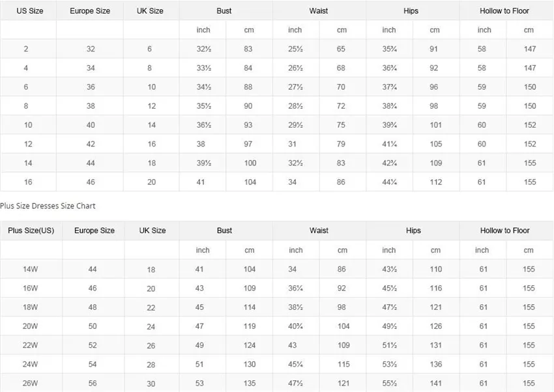The height and width of the screenshot is (392, 554).
Task: Select the Hips header in plus size table
Action: pyautogui.click(x=413, y=231)
